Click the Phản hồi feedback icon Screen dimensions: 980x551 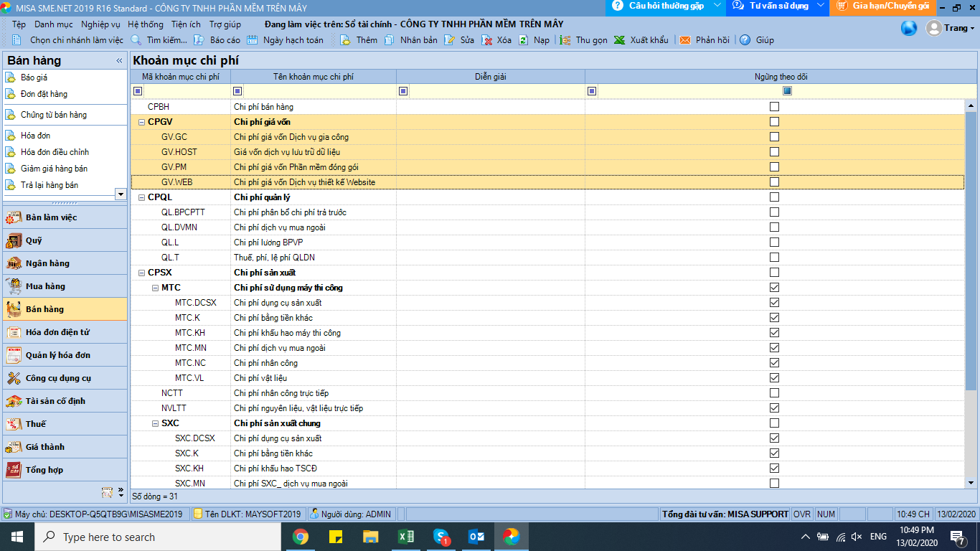click(x=685, y=40)
